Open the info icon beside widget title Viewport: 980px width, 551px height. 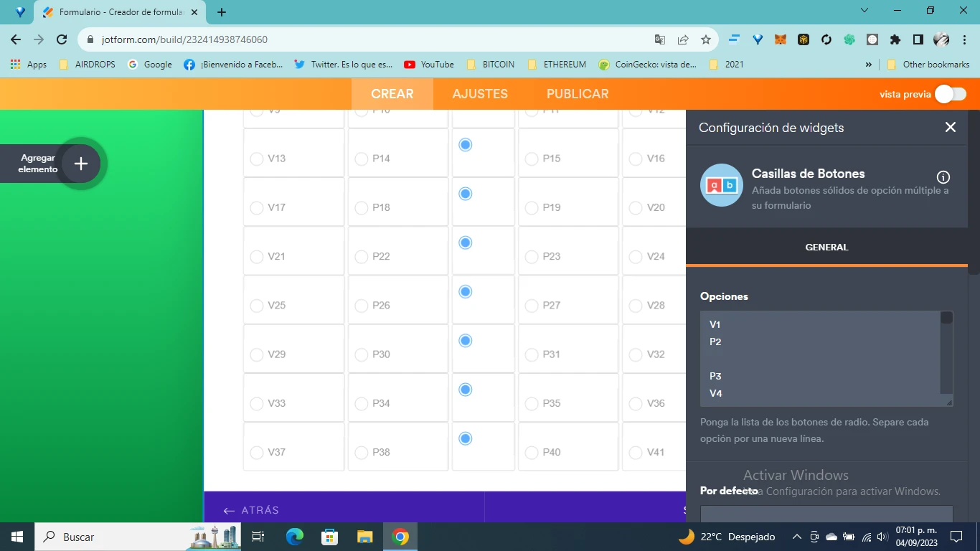coord(943,176)
